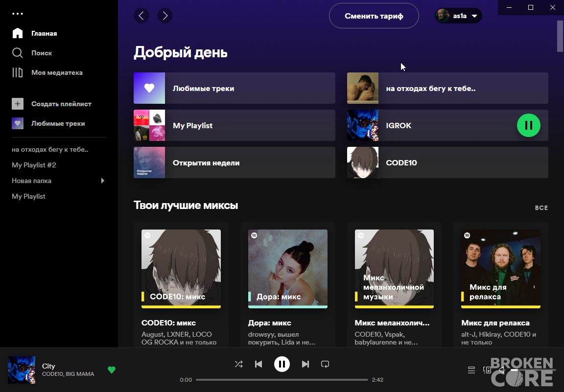564x392 pixels.
Task: Toggle repeat mode
Action: tap(325, 364)
